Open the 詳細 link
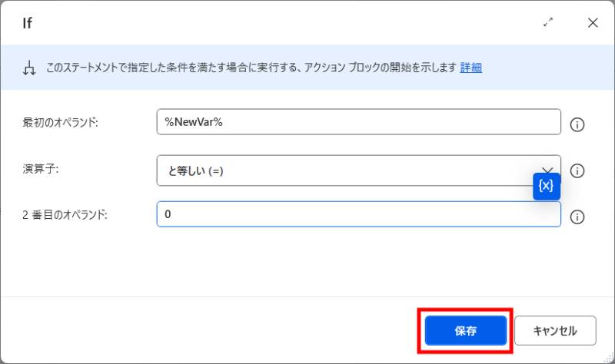Viewport: 615px width, 364px height. [470, 68]
